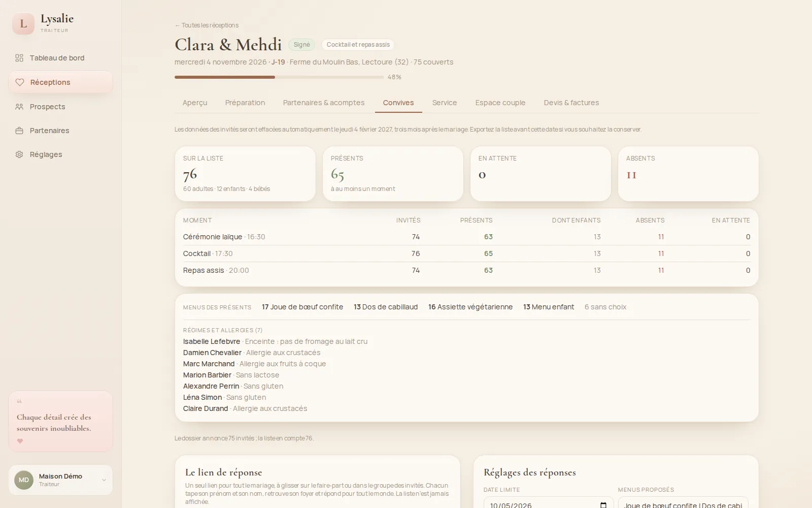
Task: Click the Cérémonie laïque 16:30 row
Action: pos(466,237)
